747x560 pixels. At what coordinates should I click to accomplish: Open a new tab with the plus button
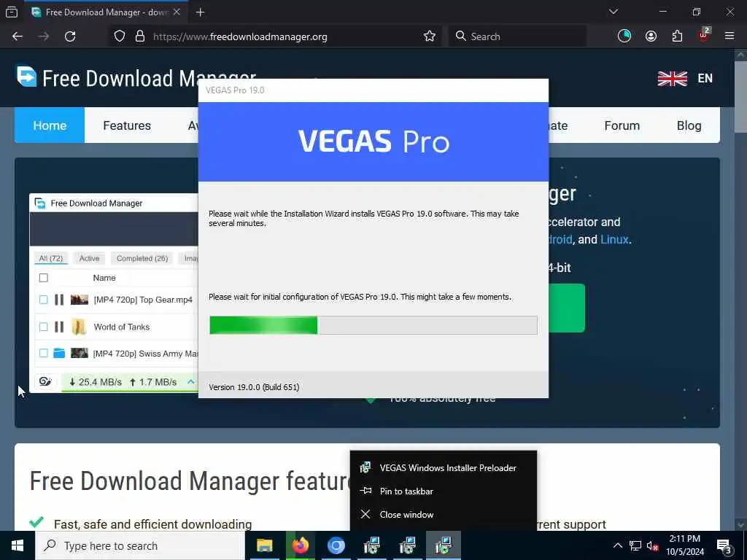click(x=200, y=12)
